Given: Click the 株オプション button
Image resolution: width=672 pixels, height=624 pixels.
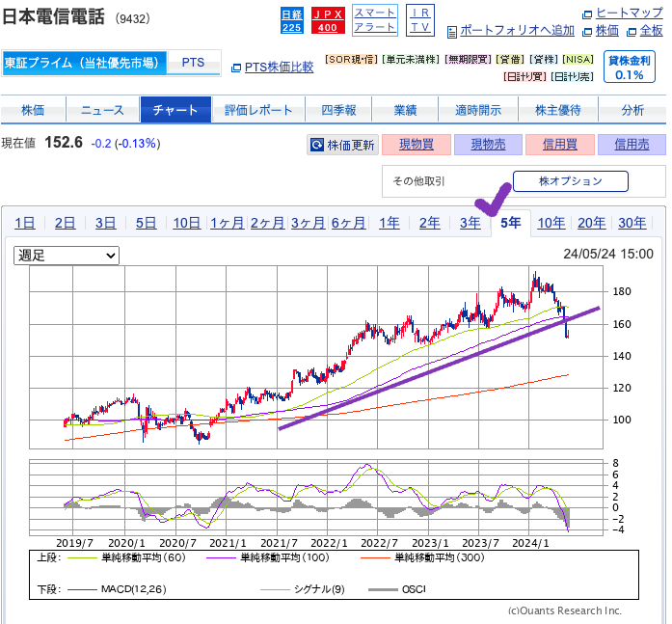Looking at the screenshot, I should pyautogui.click(x=571, y=181).
